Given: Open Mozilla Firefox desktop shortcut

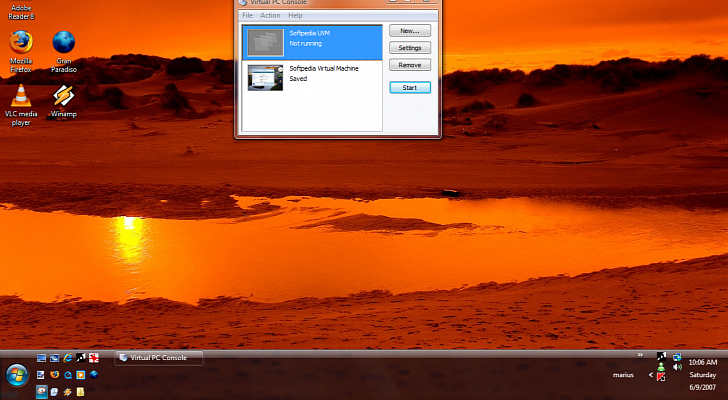Looking at the screenshot, I should pyautogui.click(x=21, y=43).
